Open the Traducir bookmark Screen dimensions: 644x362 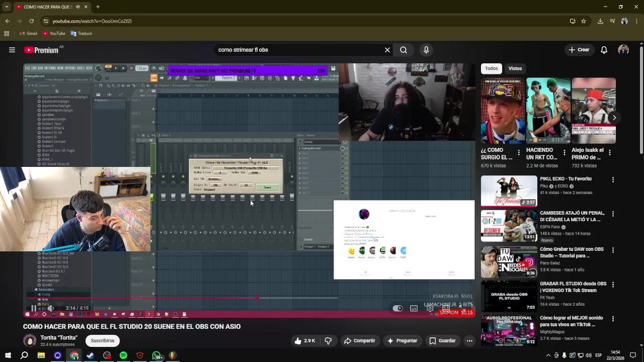(82, 34)
